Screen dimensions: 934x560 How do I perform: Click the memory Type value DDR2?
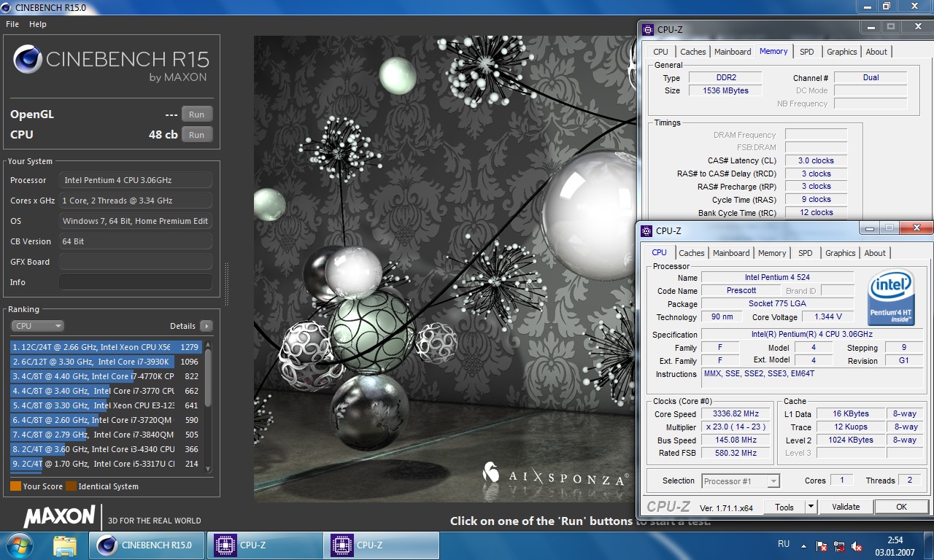pyautogui.click(x=725, y=78)
